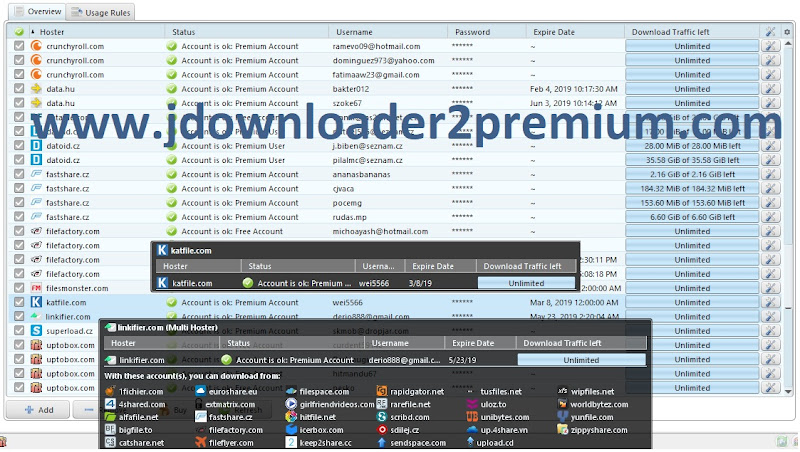Image resolution: width=800 pixels, height=452 pixels.
Task: Click green status check in pocemg row
Action: 172,203
